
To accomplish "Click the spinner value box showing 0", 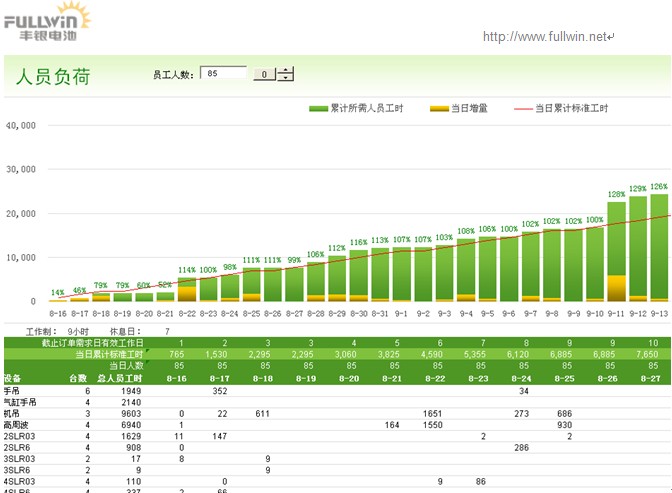I will [x=263, y=74].
